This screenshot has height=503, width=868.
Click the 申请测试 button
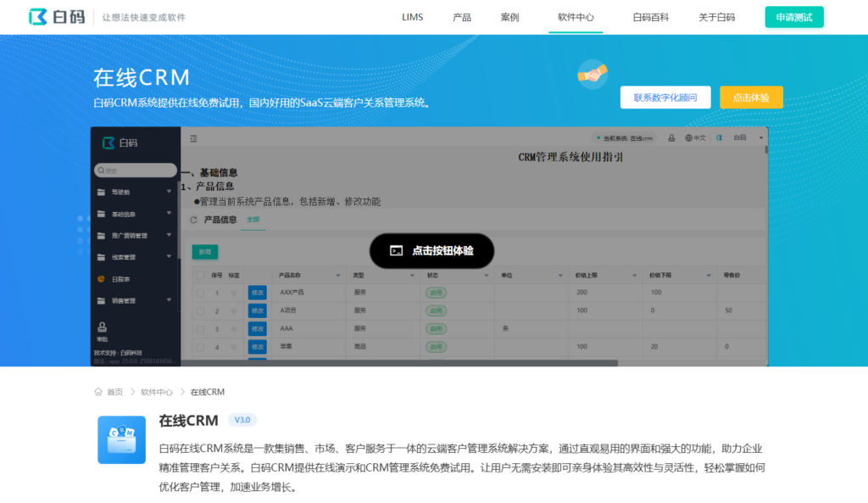click(793, 17)
